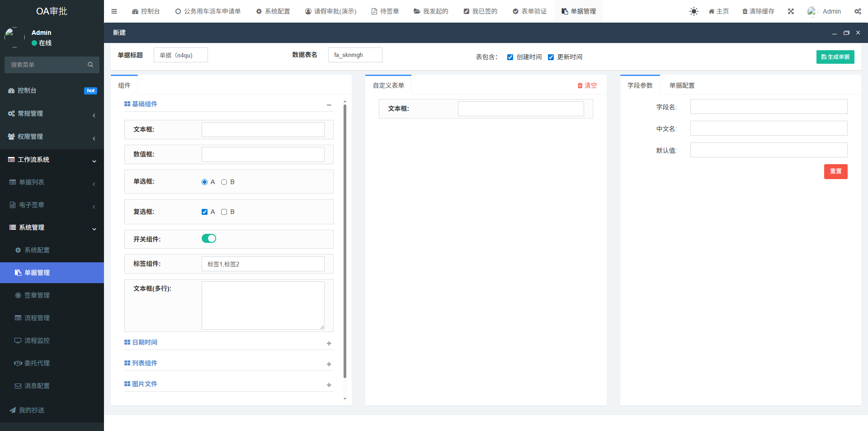Open the settings gears icon at top right
Screen dimensions: 868x431
(x=858, y=11)
